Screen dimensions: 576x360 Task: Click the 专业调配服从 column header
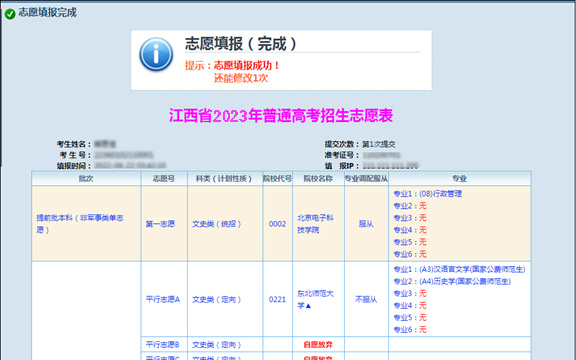366,179
